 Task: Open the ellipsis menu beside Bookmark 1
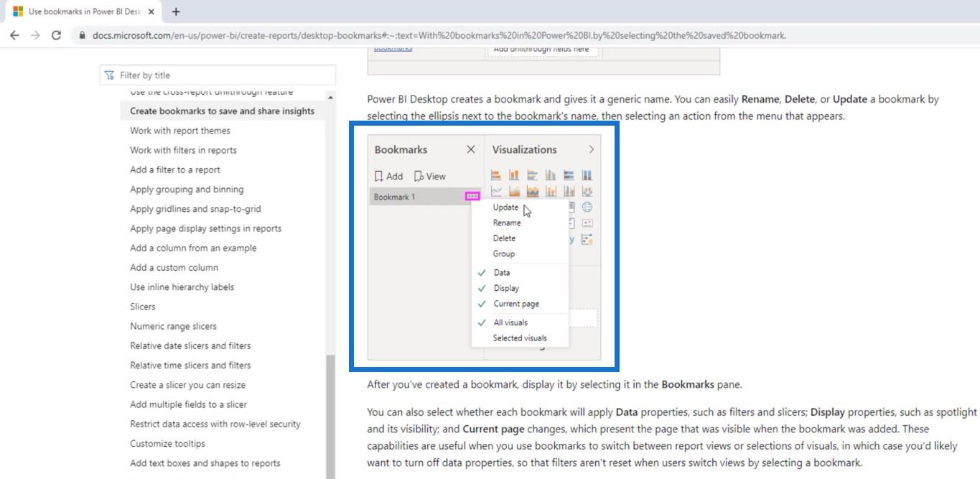(472, 196)
